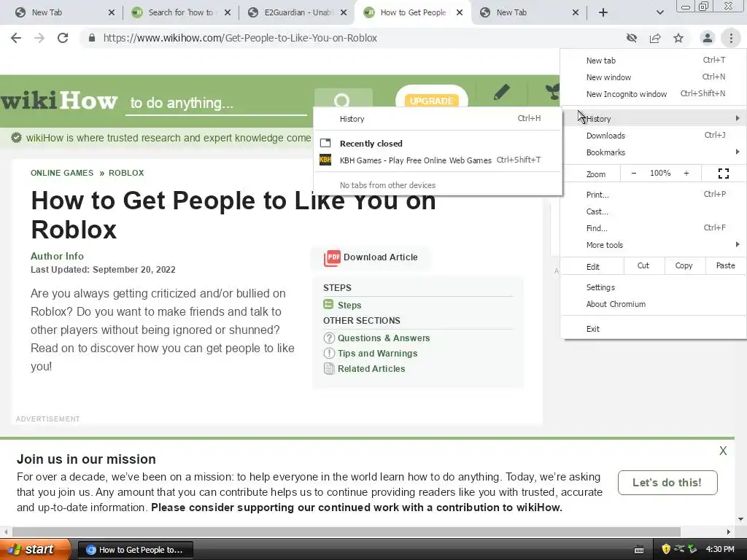Open the Author Info link

coord(57,256)
